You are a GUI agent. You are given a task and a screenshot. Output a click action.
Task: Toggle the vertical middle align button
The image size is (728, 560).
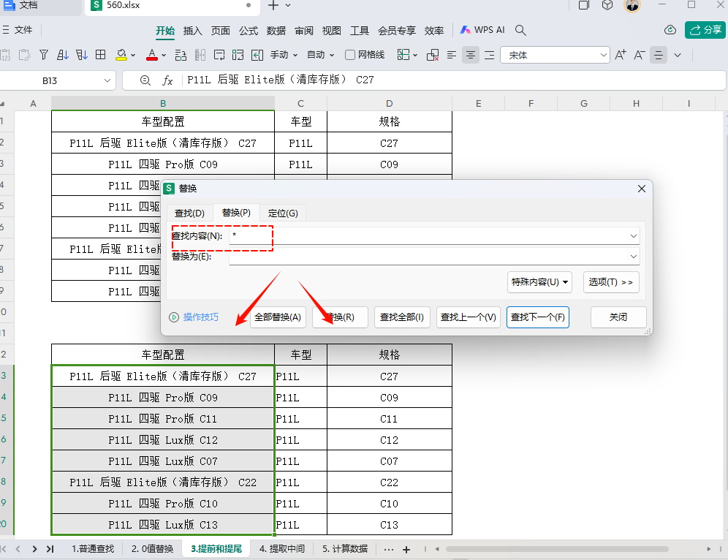click(659, 56)
